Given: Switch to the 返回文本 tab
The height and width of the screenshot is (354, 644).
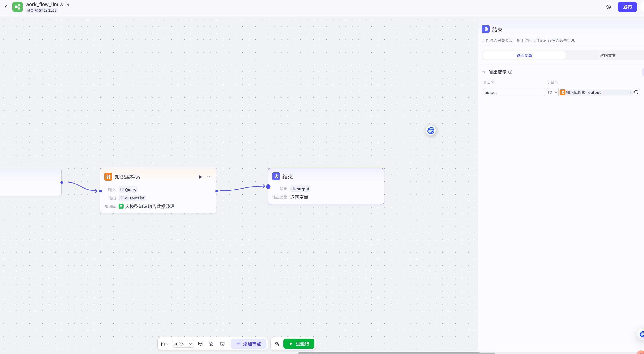Looking at the screenshot, I should pos(607,55).
